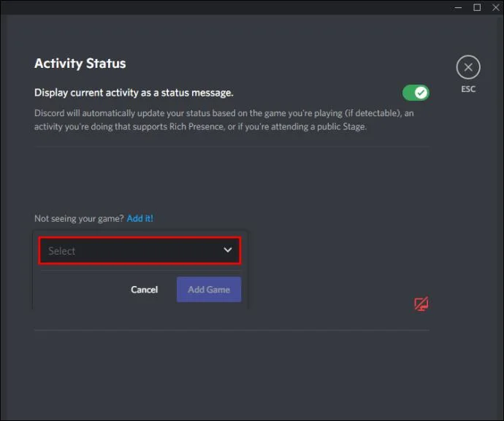
Task: Click the Add Game button
Action: tap(209, 290)
